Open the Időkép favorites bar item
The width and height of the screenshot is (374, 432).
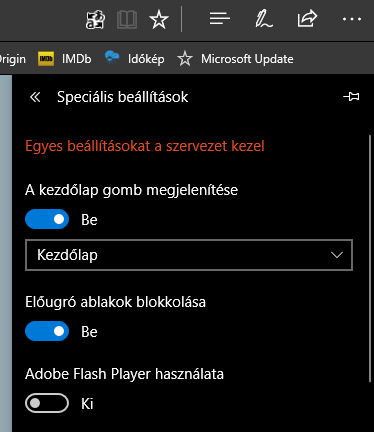[x=135, y=58]
